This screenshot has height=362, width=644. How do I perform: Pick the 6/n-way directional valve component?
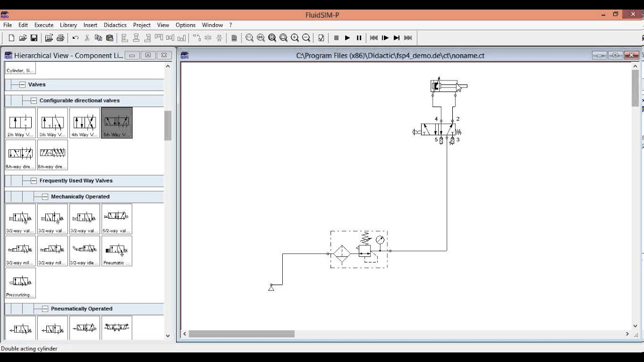[x=21, y=155]
